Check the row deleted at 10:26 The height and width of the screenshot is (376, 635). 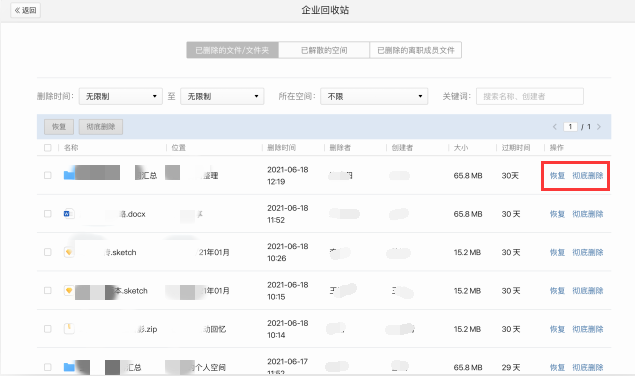[x=48, y=252]
